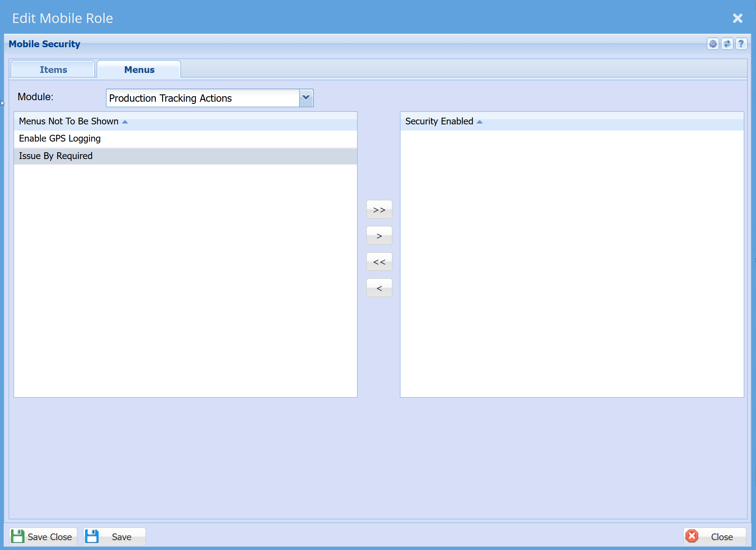Close the Edit Mobile Role dialog with X
The width and height of the screenshot is (756, 550).
point(737,18)
